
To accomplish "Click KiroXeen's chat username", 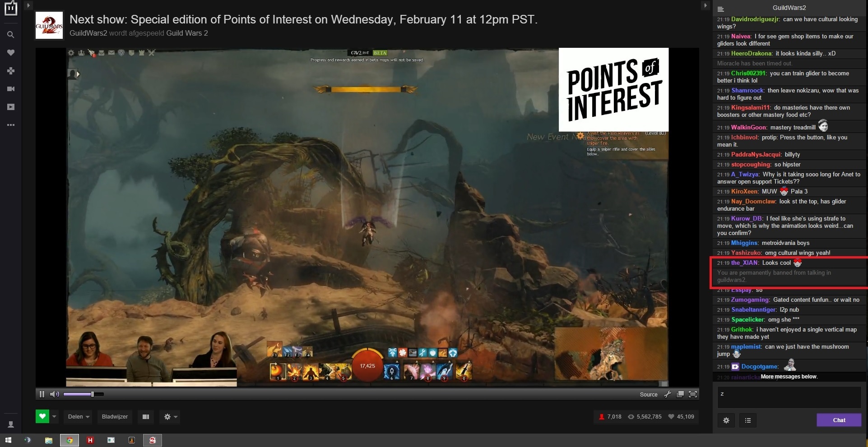I will tap(744, 192).
